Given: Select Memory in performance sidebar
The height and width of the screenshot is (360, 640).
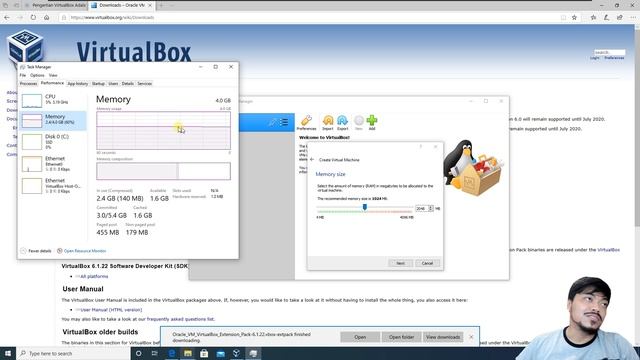Looking at the screenshot, I should pos(53,120).
